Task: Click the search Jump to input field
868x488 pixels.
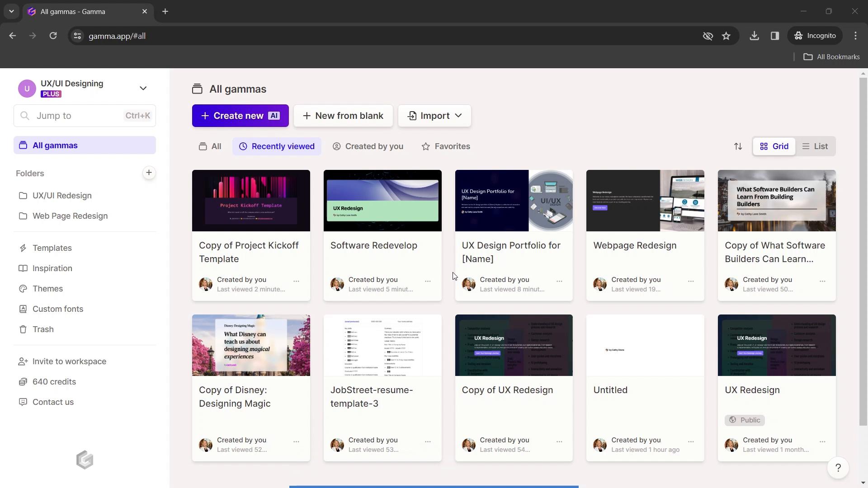Action: (85, 115)
